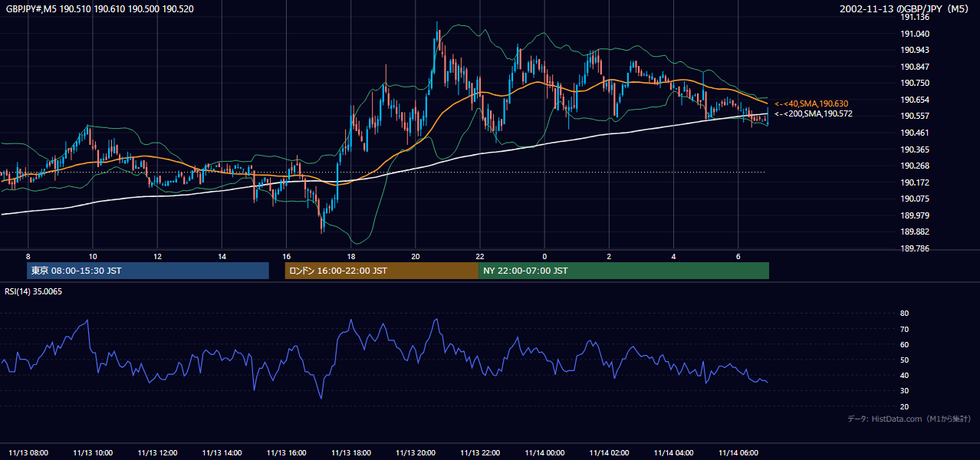The image size is (980, 460).
Task: Click the 11/14 06:00 time axis label
Action: tap(738, 453)
